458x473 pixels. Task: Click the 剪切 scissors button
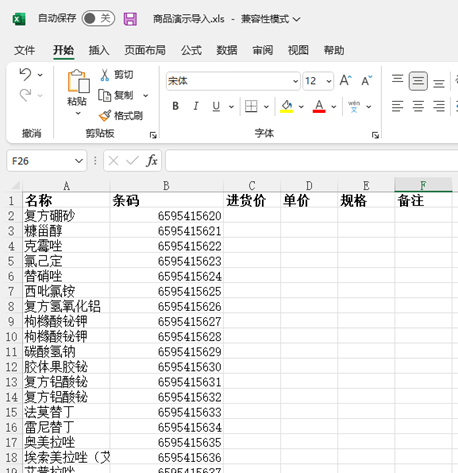tap(117, 75)
